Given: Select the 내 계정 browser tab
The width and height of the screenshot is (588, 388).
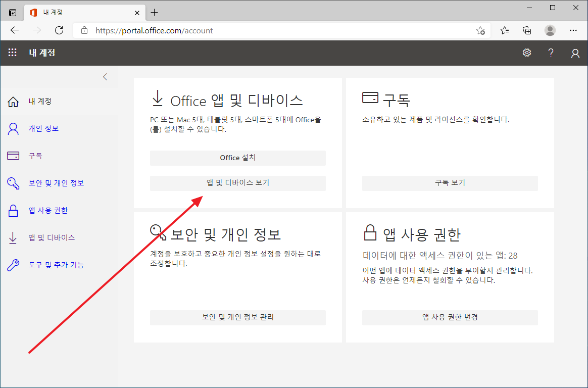Looking at the screenshot, I should 85,13.
